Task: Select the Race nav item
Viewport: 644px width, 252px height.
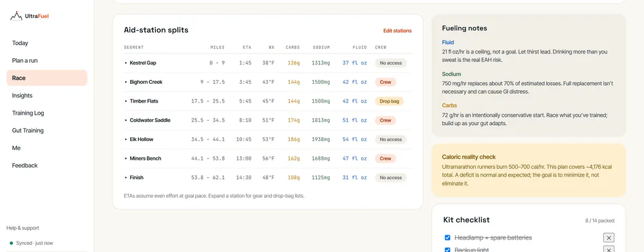Action: (x=47, y=78)
